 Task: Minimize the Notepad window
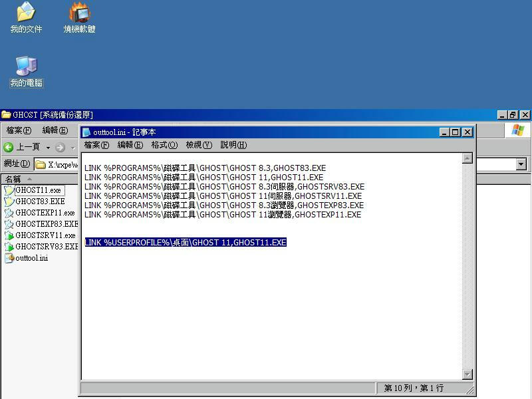point(444,132)
